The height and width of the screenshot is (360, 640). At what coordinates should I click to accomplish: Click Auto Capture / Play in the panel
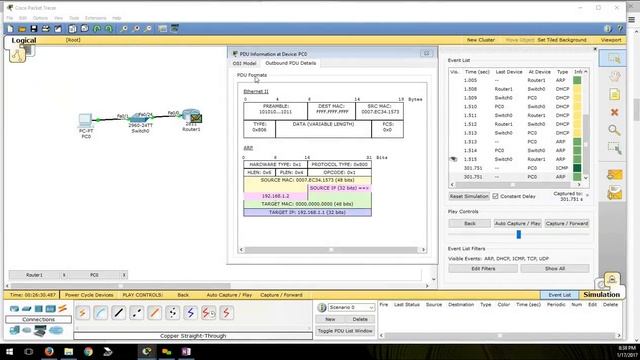pos(517,223)
